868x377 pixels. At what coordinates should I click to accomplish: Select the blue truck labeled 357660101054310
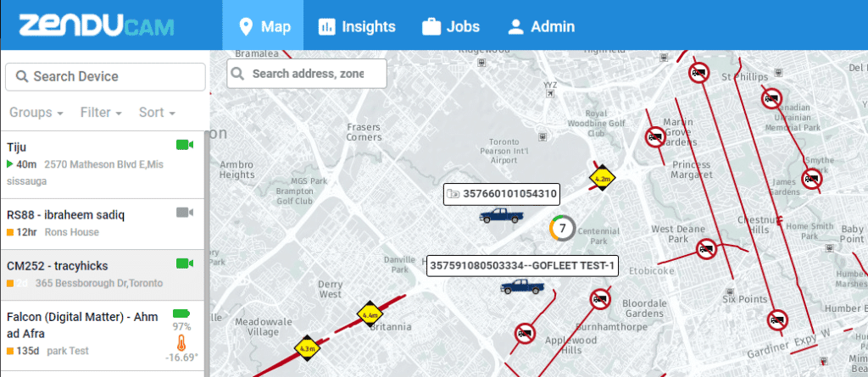(x=500, y=215)
